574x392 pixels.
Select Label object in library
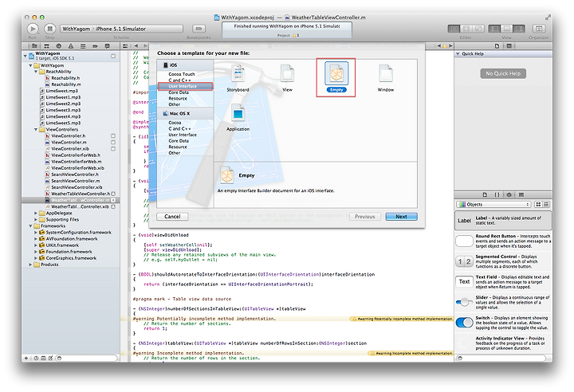click(503, 221)
